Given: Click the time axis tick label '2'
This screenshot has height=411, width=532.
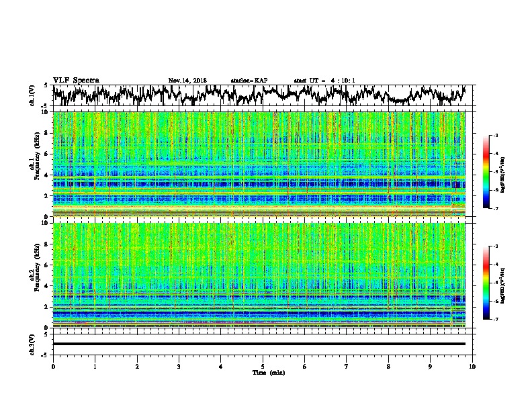Looking at the screenshot, I should pos(137,367).
